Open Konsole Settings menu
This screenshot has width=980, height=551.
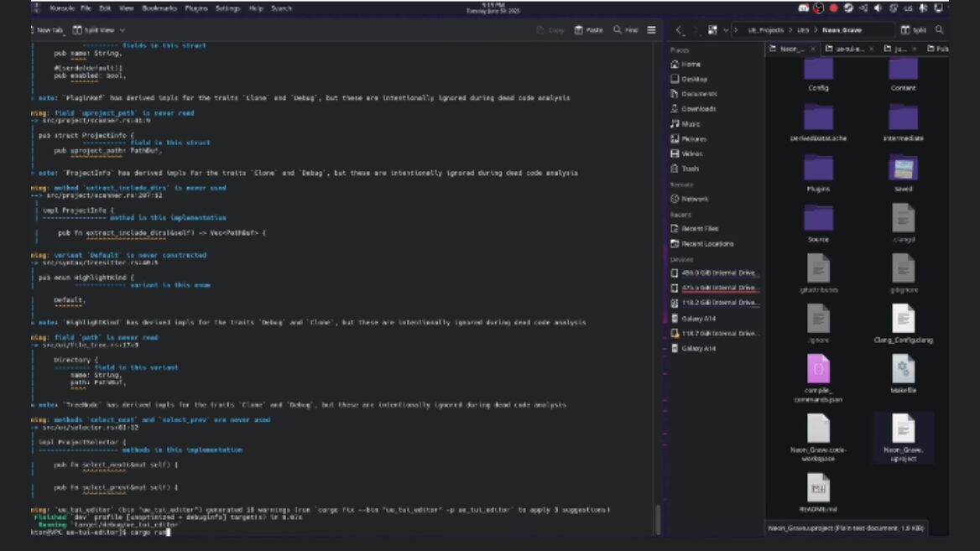227,8
